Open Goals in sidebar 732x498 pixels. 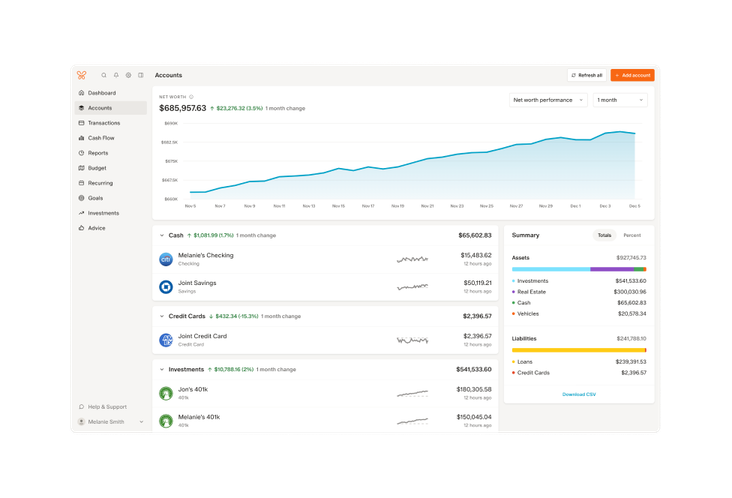pos(111,198)
